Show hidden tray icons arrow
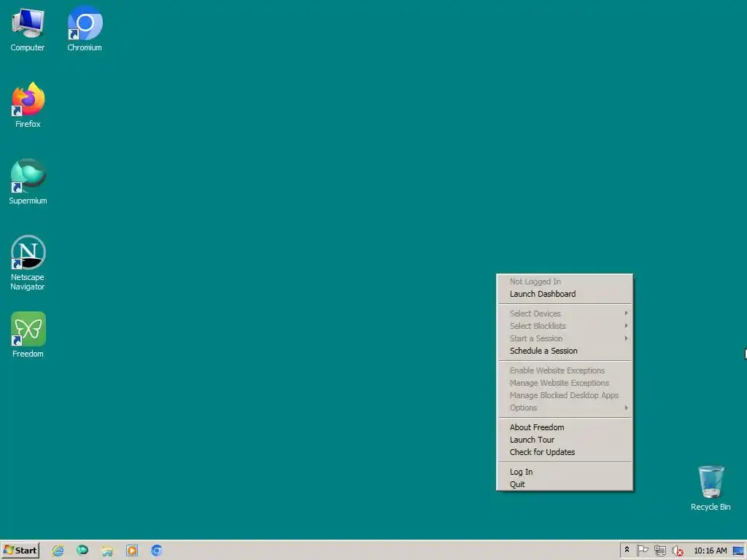 click(x=627, y=550)
